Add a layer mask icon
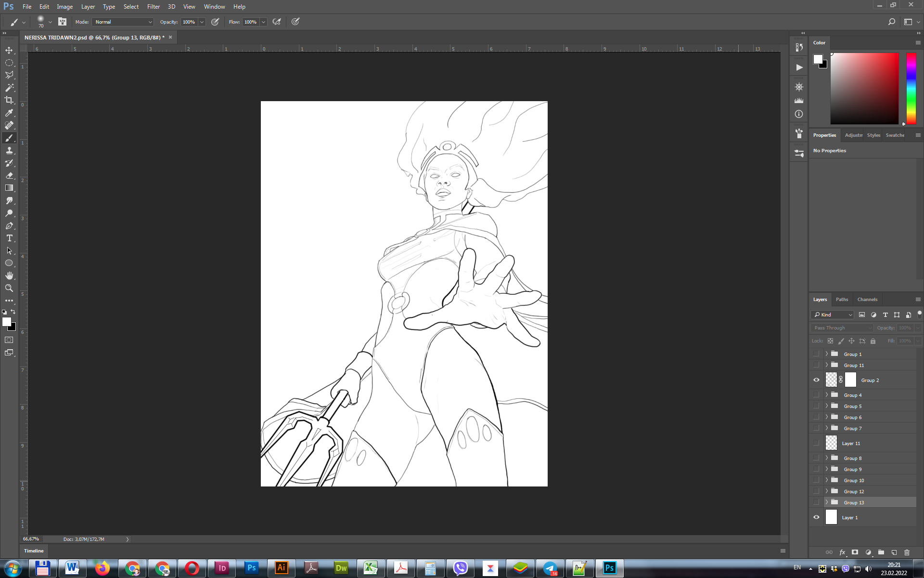Viewport: 924px width, 578px height. point(855,552)
